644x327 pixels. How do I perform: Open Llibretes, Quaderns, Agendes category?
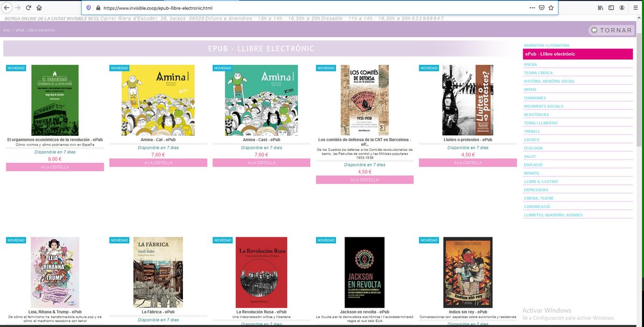tap(553, 215)
